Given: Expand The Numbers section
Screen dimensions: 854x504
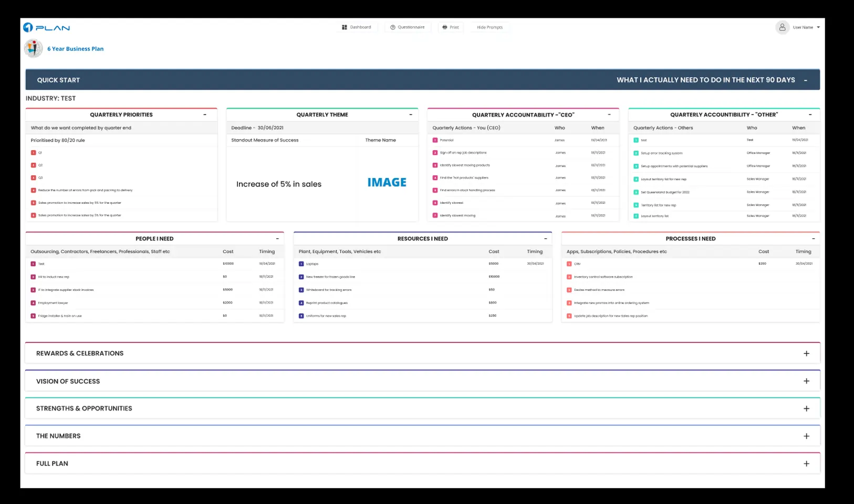Looking at the screenshot, I should pos(806,436).
